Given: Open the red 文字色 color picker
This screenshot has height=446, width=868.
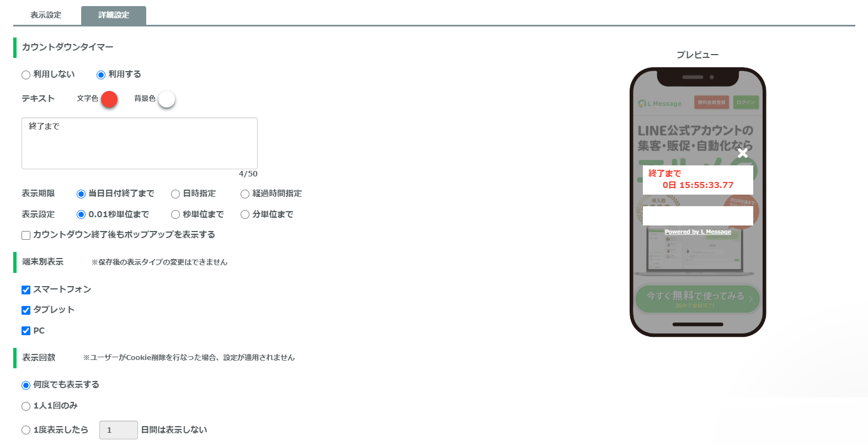Looking at the screenshot, I should 109,99.
